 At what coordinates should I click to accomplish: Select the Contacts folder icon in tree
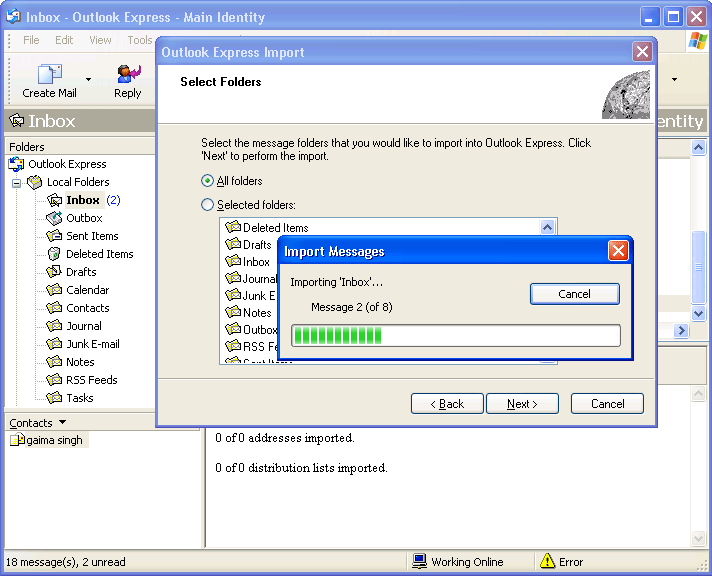coord(54,308)
